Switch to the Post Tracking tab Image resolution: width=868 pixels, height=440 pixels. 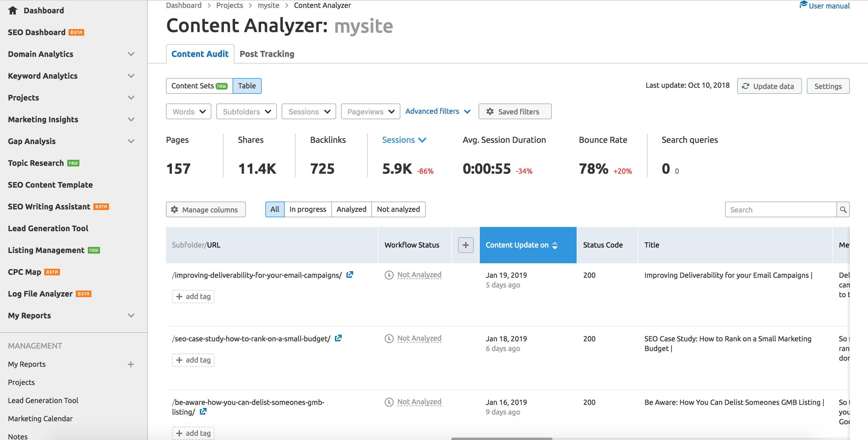tap(267, 54)
